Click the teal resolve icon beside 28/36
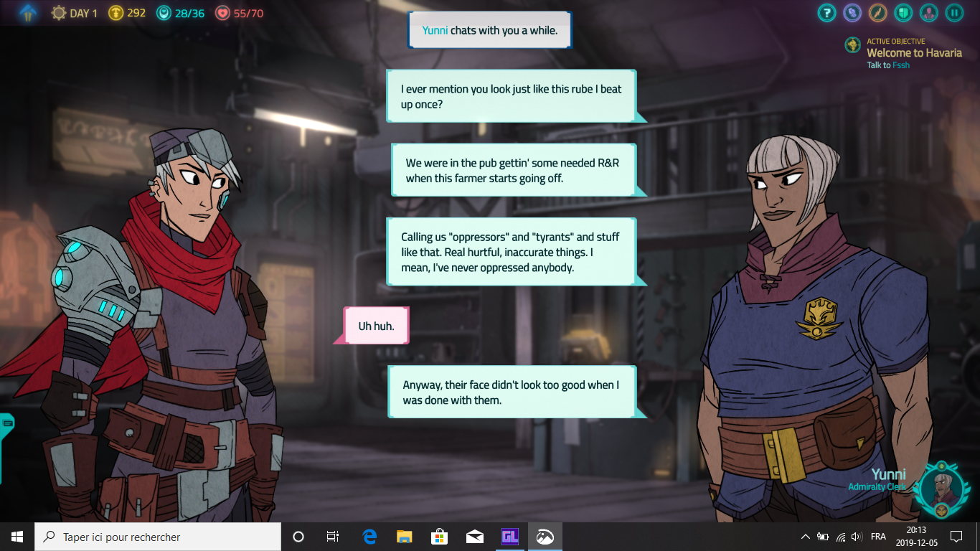Viewport: 980px width, 551px height. click(x=164, y=13)
